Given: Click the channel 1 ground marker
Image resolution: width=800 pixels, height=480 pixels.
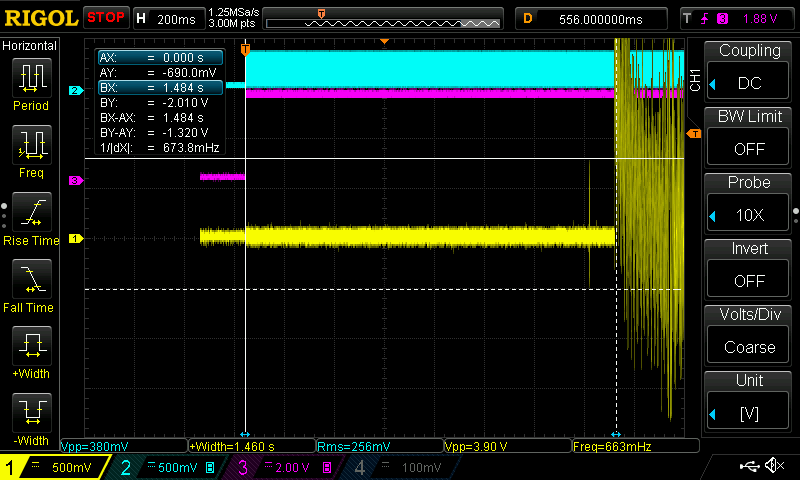Looking at the screenshot, I should (76, 238).
